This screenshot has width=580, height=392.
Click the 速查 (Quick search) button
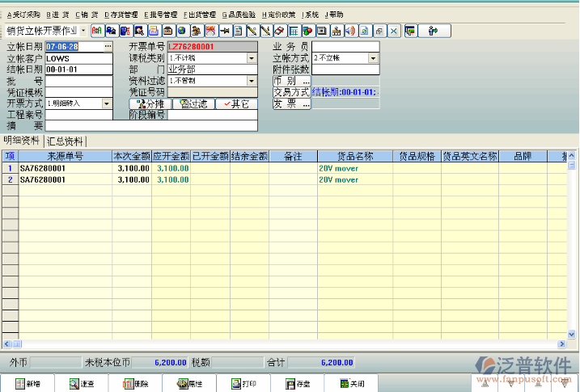tap(81, 383)
